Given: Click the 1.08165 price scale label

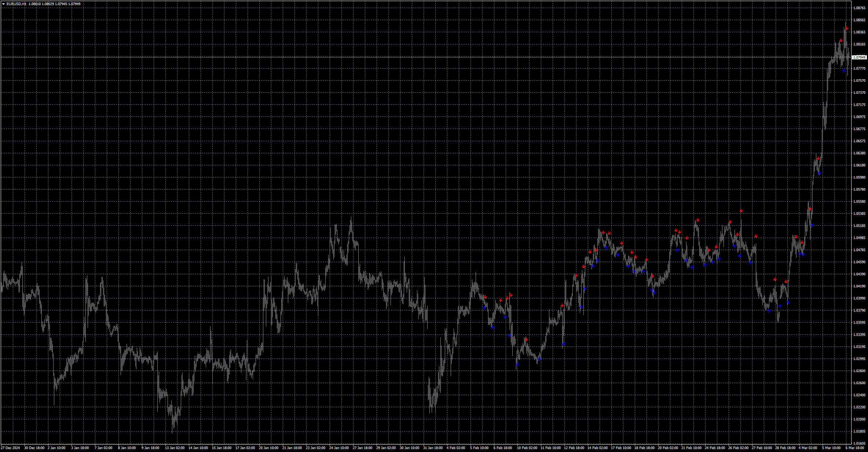Looking at the screenshot, I should pos(859,44).
